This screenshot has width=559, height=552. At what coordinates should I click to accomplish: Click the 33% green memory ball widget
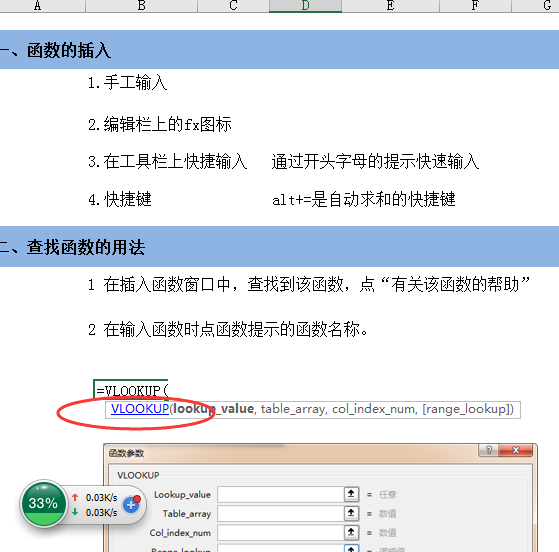(x=43, y=504)
